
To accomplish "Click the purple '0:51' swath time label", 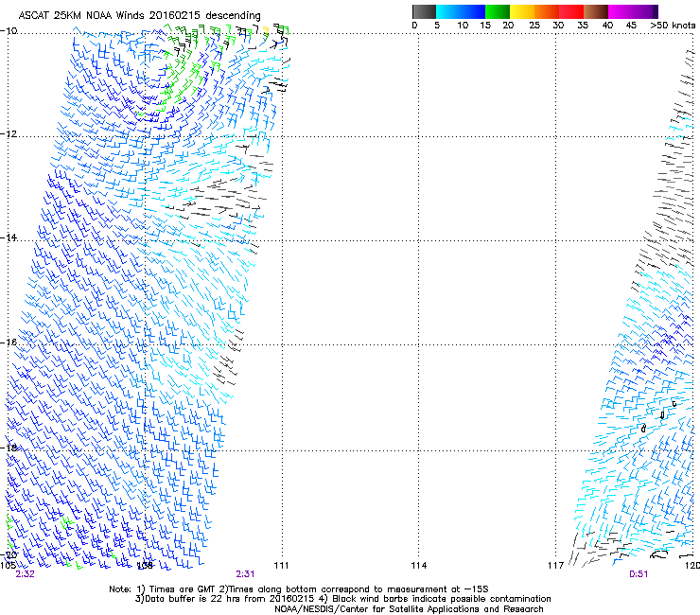I will click(639, 574).
